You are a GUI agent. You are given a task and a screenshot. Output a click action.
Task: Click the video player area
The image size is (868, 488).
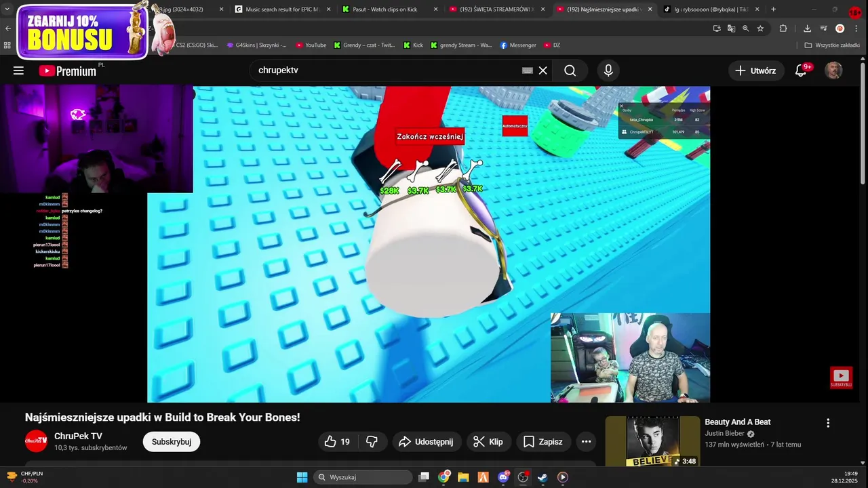tap(429, 244)
